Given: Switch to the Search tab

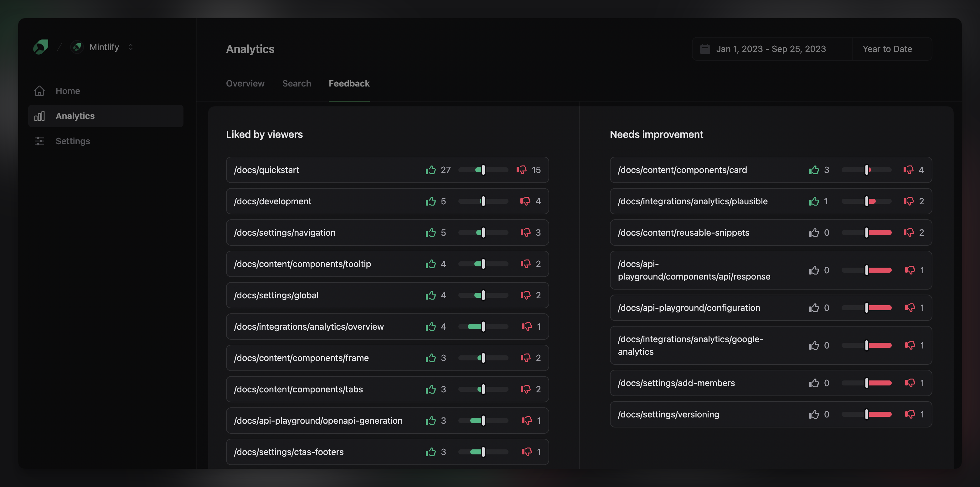Looking at the screenshot, I should point(297,83).
